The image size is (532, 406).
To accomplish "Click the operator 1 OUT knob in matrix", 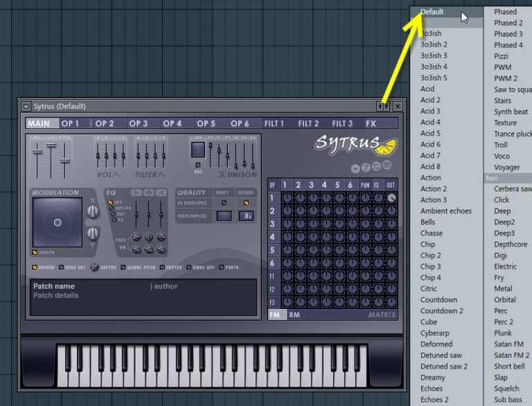I will coord(391,198).
